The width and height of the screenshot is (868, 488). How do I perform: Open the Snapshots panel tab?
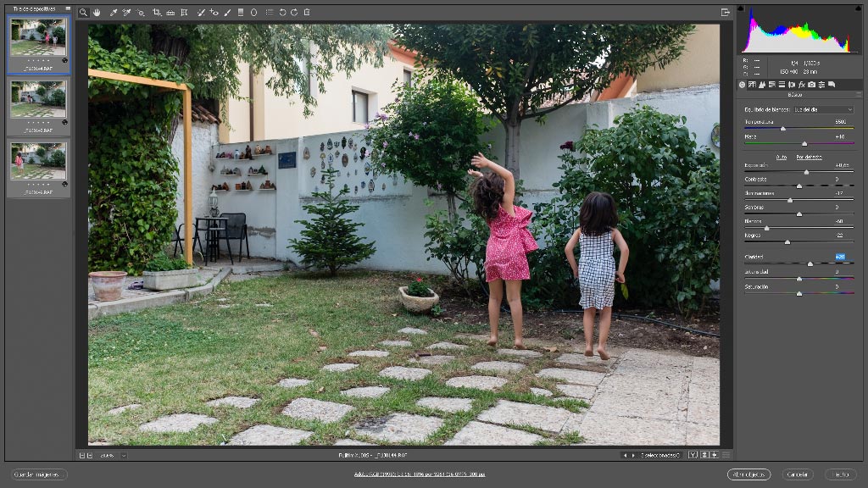(832, 85)
